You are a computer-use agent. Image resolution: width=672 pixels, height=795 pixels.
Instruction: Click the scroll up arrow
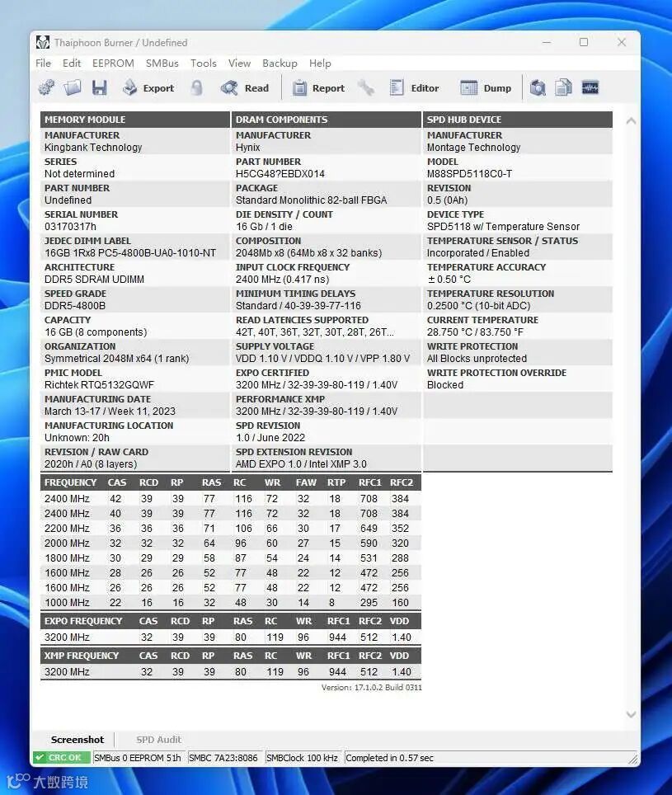pyautogui.click(x=631, y=120)
